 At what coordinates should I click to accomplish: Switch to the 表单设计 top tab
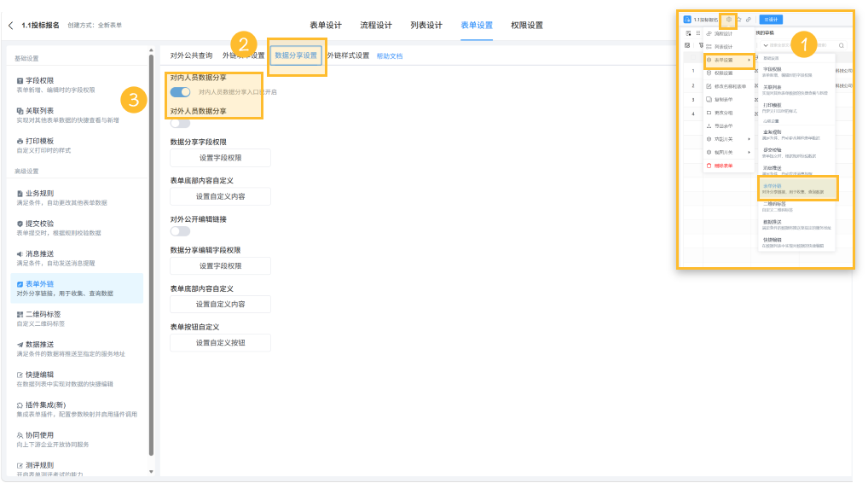(x=326, y=26)
